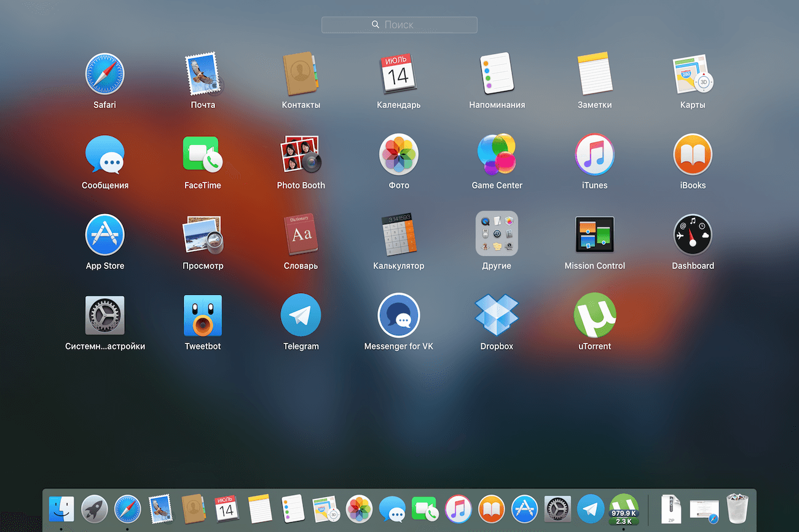Click the Launchpad rocket in the Dock
The image size is (799, 532).
pyautogui.click(x=95, y=509)
